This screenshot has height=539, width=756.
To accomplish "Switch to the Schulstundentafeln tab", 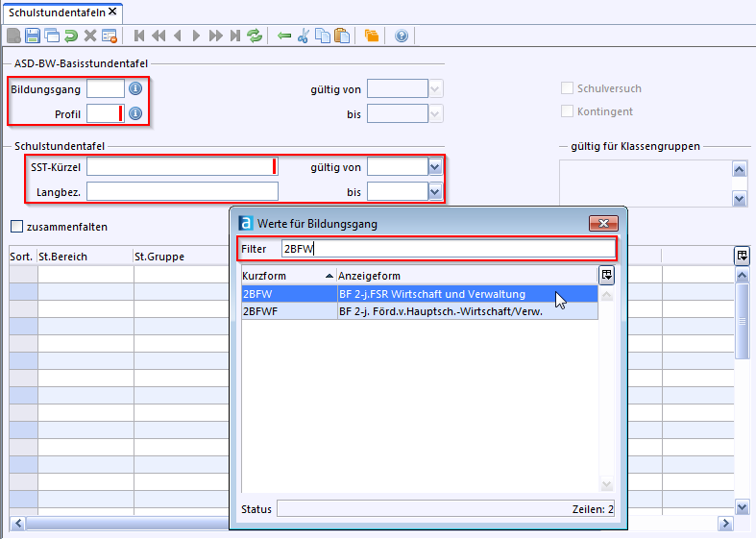I will [57, 12].
